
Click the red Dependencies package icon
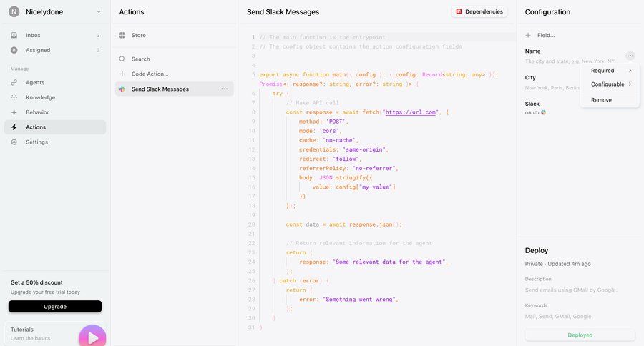459,11
